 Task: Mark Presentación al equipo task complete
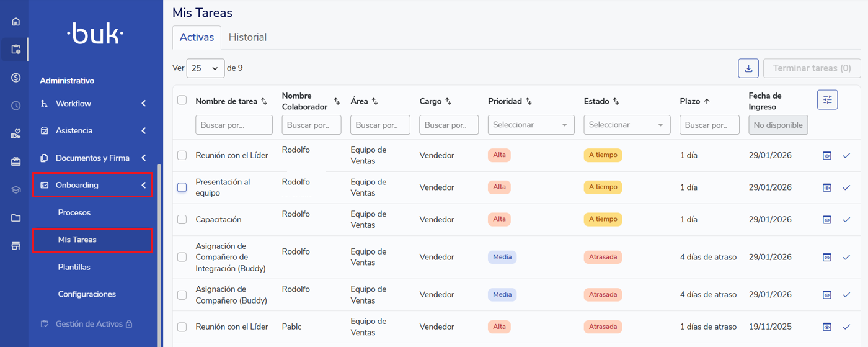click(846, 187)
